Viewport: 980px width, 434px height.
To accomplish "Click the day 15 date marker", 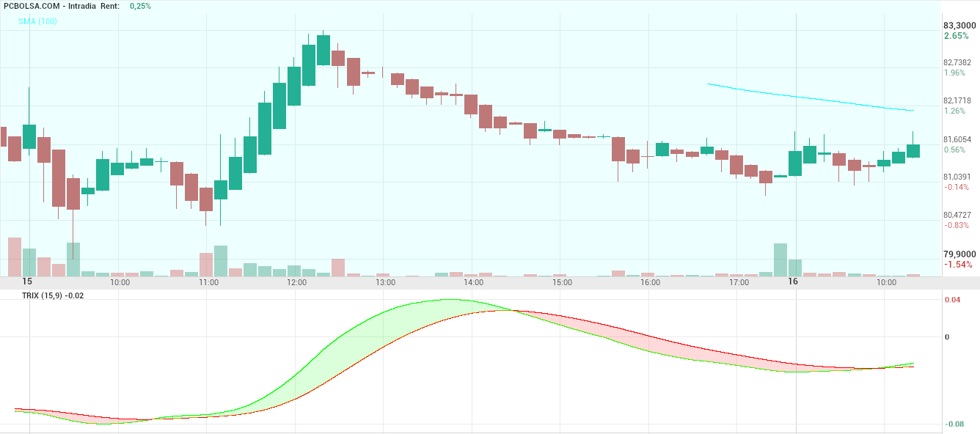I will pyautogui.click(x=27, y=282).
